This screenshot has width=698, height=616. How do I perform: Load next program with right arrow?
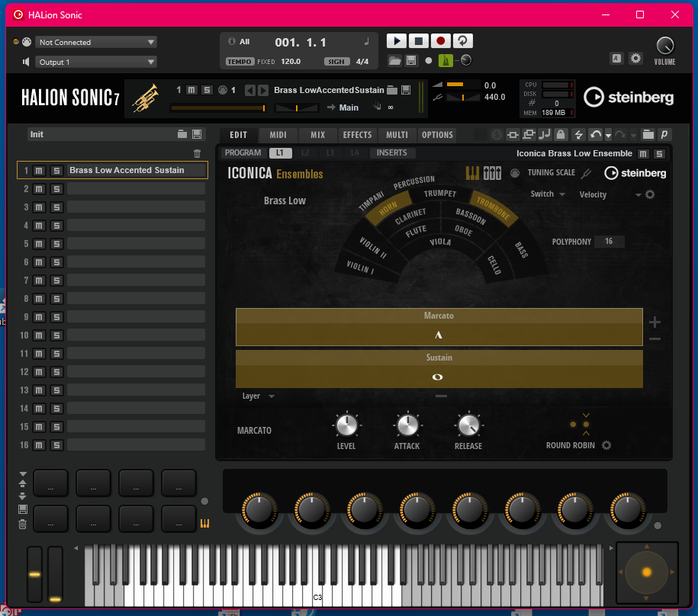click(x=263, y=90)
